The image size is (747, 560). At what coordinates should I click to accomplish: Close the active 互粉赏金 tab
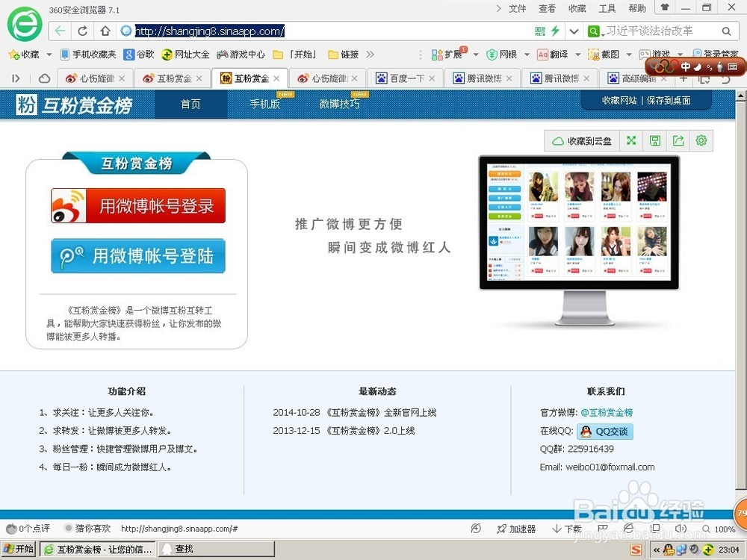click(276, 78)
